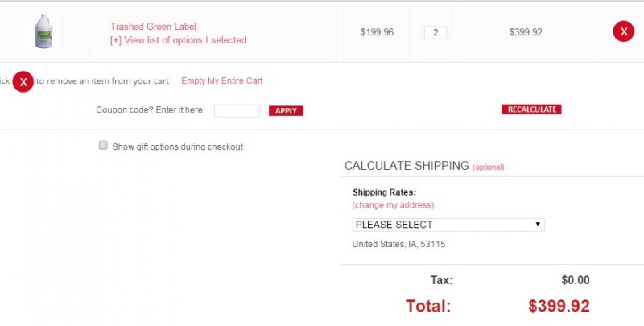Open the product bottle thumbnail image
The height and width of the screenshot is (326, 644).
[x=43, y=32]
